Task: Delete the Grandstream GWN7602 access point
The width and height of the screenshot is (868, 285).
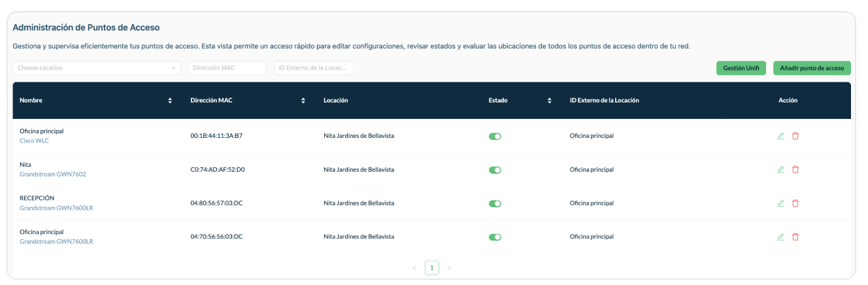Action: coord(795,169)
